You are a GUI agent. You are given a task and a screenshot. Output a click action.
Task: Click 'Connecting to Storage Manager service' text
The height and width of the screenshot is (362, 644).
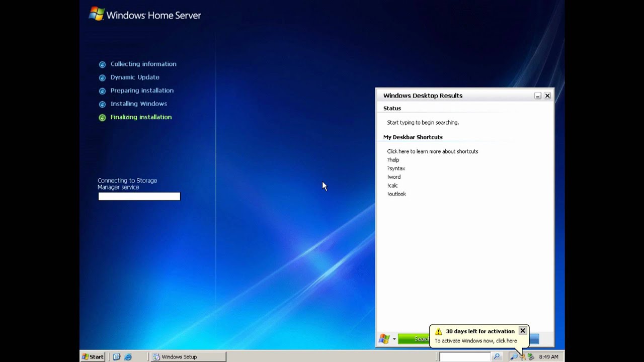(x=127, y=184)
